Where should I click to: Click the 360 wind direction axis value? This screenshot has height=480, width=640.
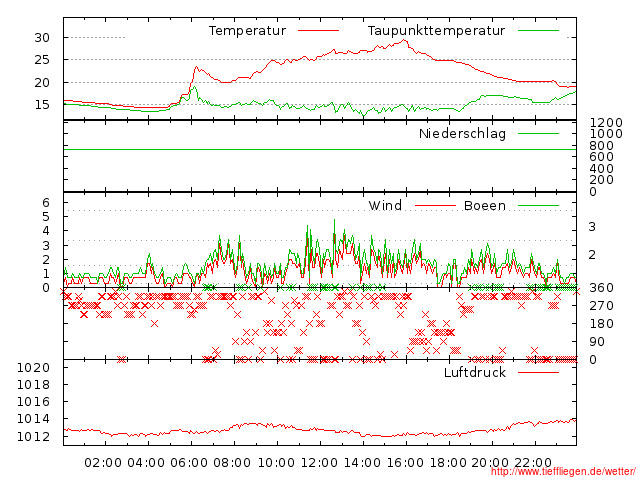click(602, 288)
